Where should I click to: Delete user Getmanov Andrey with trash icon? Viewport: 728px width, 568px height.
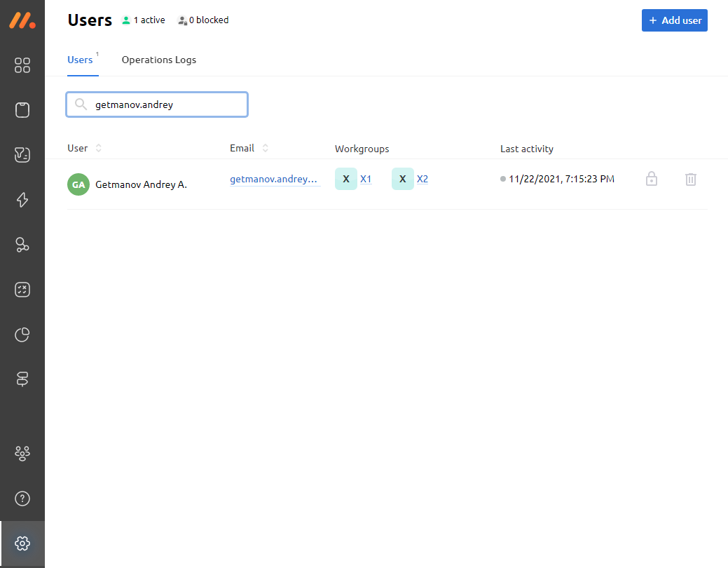click(x=690, y=180)
